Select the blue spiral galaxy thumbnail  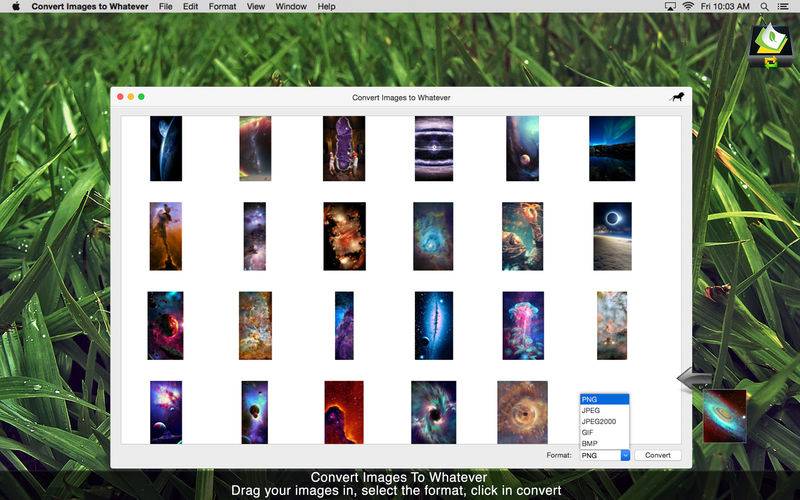(x=433, y=236)
